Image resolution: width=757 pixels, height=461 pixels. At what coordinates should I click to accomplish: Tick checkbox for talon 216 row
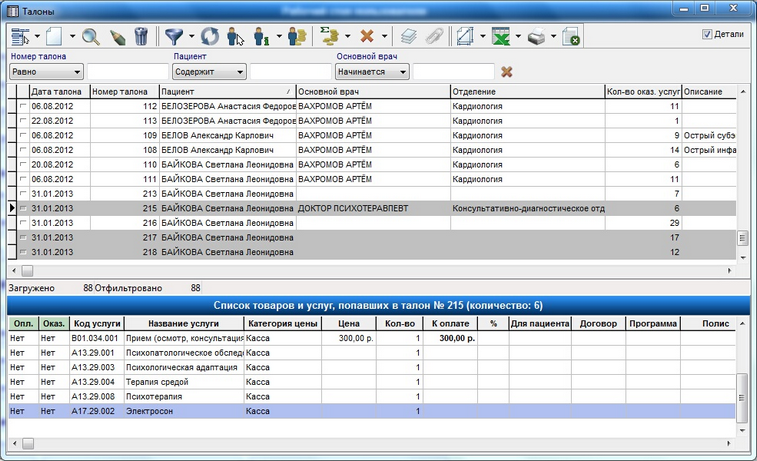click(x=23, y=223)
